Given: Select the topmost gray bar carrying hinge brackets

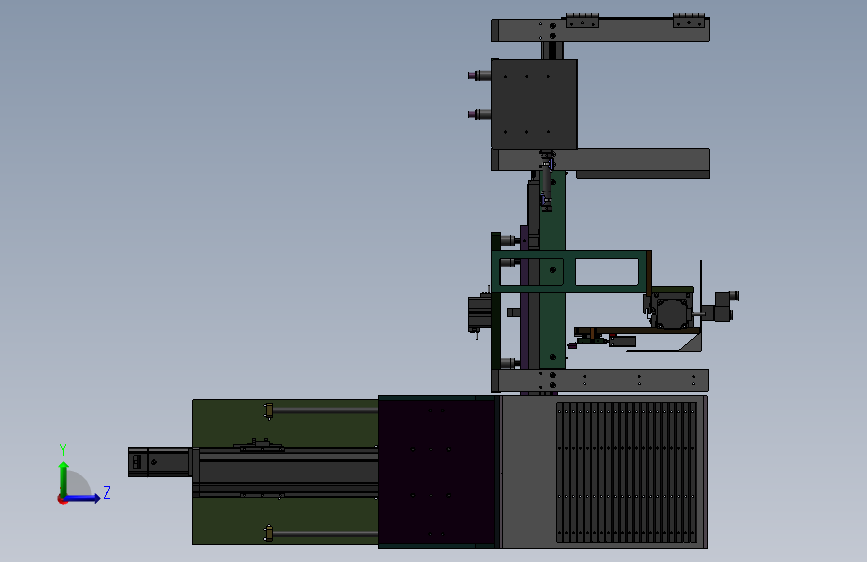Looking at the screenshot, I should (600, 30).
